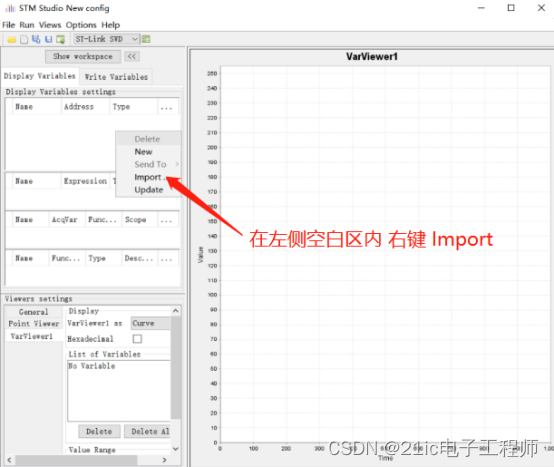Screen dimensions: 554x467
Task: Click the vertical scrollbar thumb in settings panel
Action: pos(176,367)
